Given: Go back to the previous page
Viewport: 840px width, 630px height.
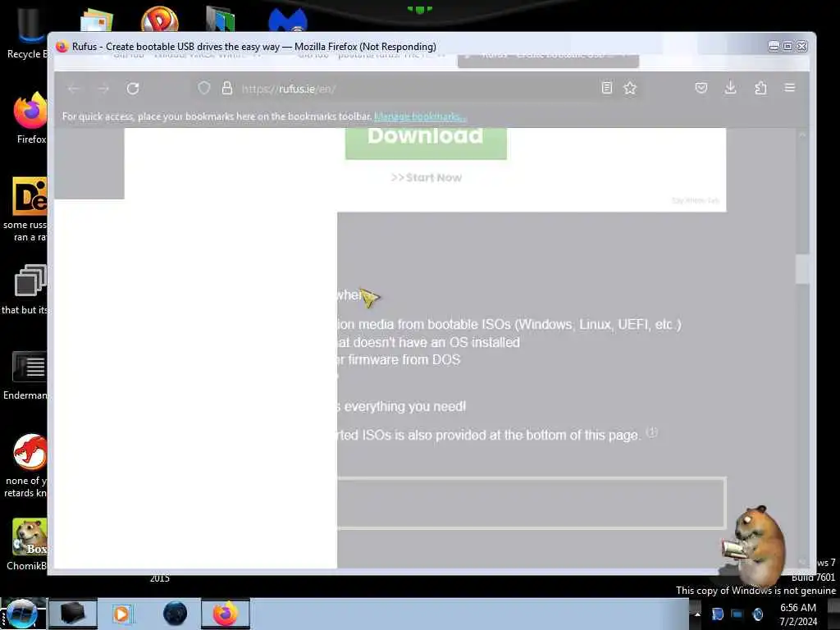Looking at the screenshot, I should tap(74, 89).
